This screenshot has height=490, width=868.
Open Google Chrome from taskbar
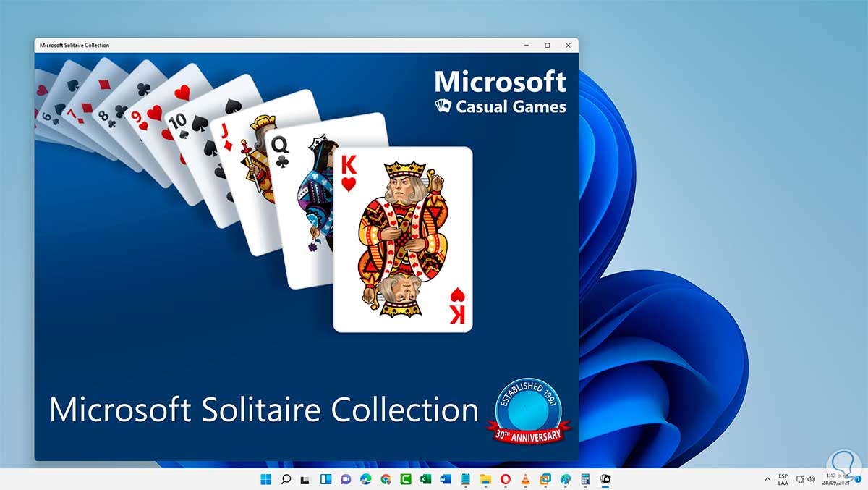click(386, 479)
